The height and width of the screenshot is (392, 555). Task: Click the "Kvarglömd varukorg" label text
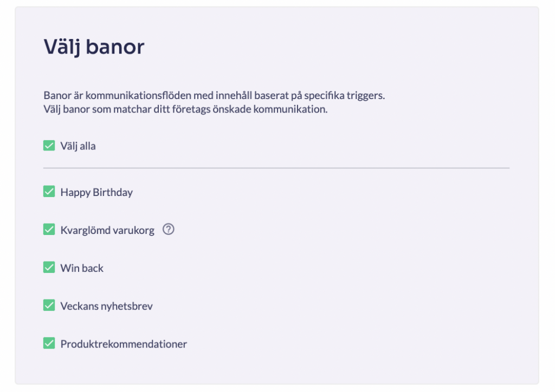(x=107, y=230)
